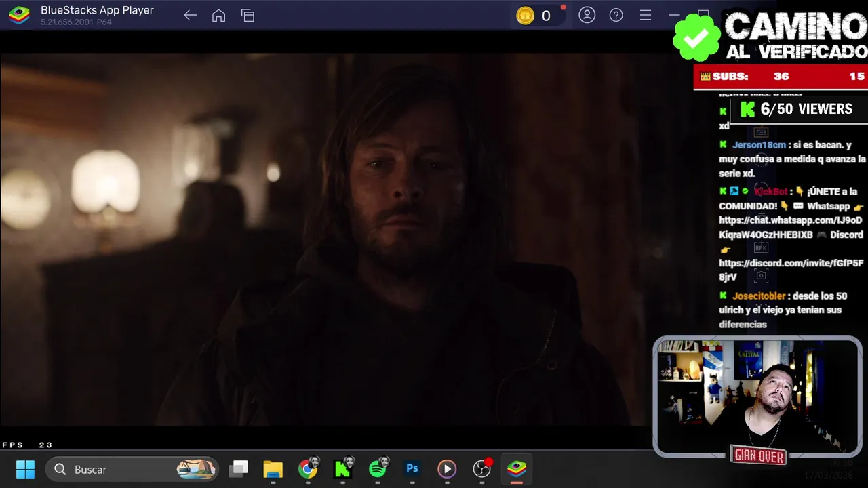Click the streamer webcam thumbnail

pyautogui.click(x=757, y=396)
